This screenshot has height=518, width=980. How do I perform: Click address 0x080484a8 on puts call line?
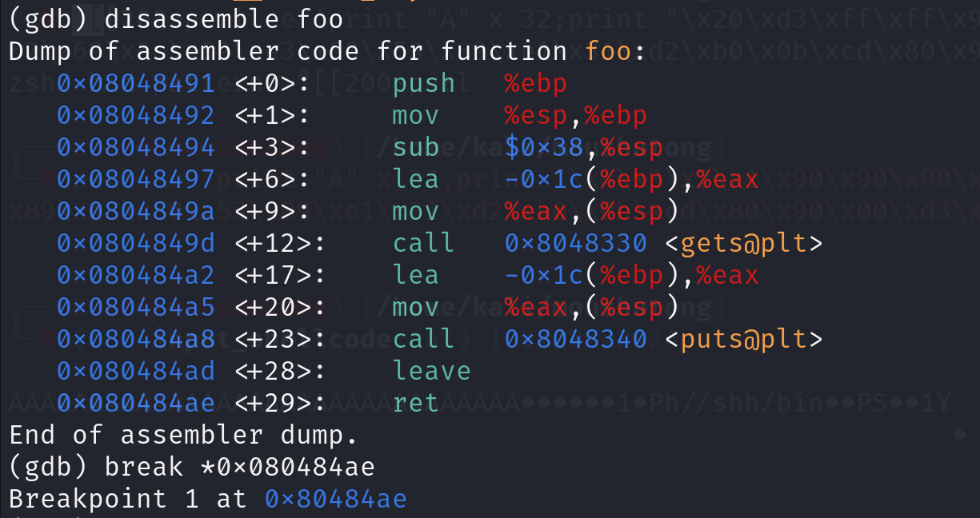pos(136,339)
